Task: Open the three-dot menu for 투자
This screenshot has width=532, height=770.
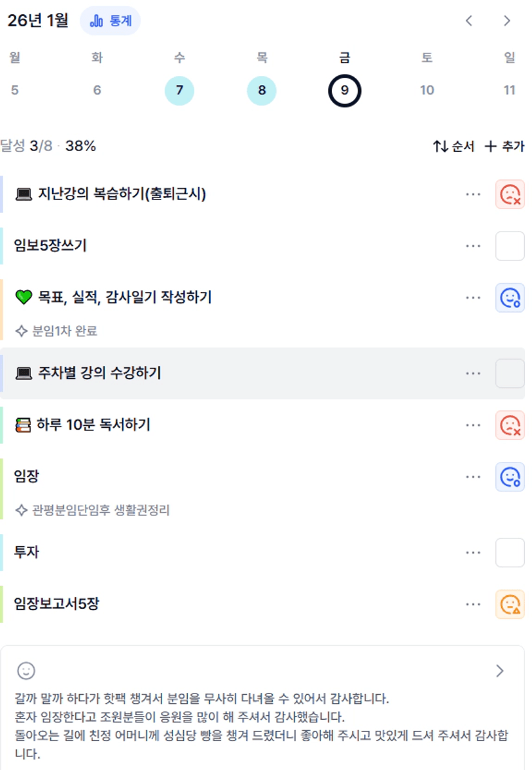Action: tap(473, 553)
